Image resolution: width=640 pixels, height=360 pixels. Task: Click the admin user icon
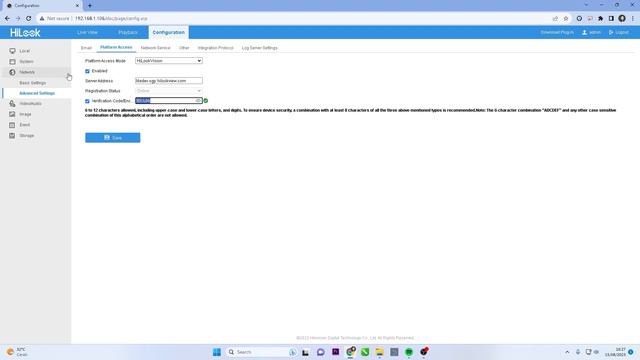click(584, 32)
